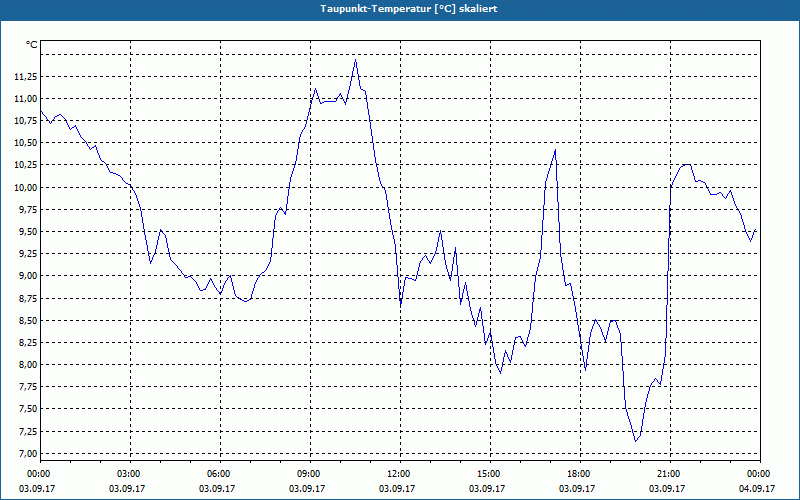The image size is (800, 500).
Task: Click the chart title 'Taupunkt-Temperatur [°C] skaliert'
Action: click(409, 9)
